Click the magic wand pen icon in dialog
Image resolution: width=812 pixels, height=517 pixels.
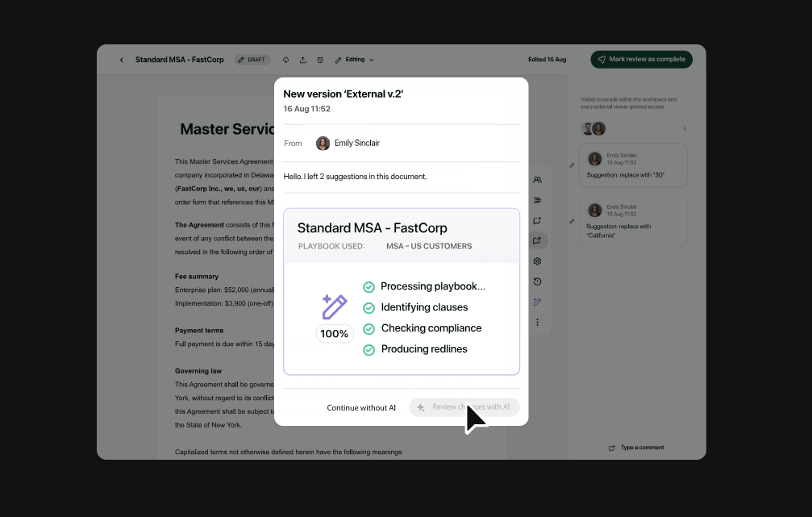[x=334, y=306]
